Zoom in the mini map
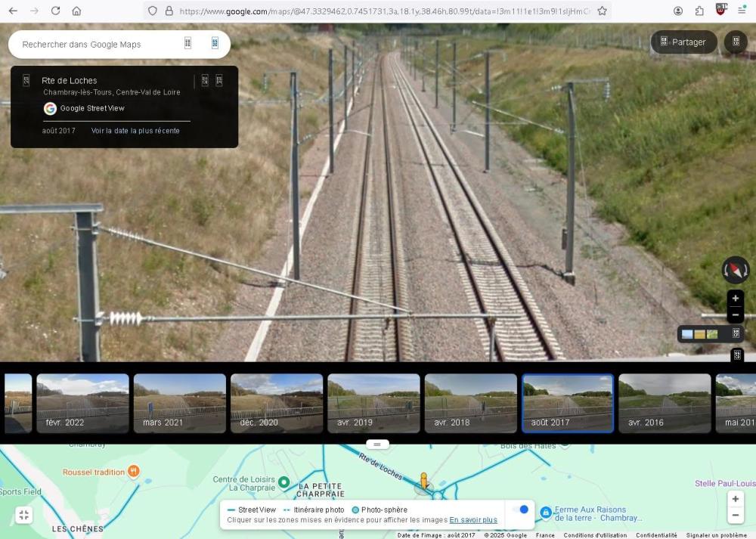This screenshot has width=756, height=539. [736, 498]
